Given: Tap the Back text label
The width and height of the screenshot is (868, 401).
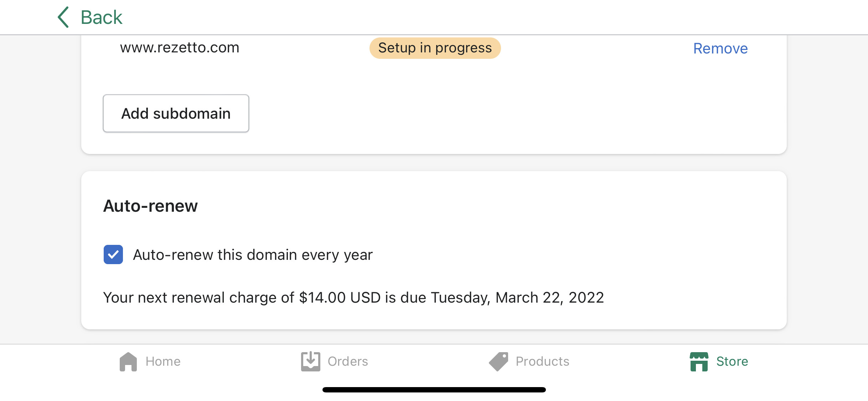Looking at the screenshot, I should click(102, 17).
